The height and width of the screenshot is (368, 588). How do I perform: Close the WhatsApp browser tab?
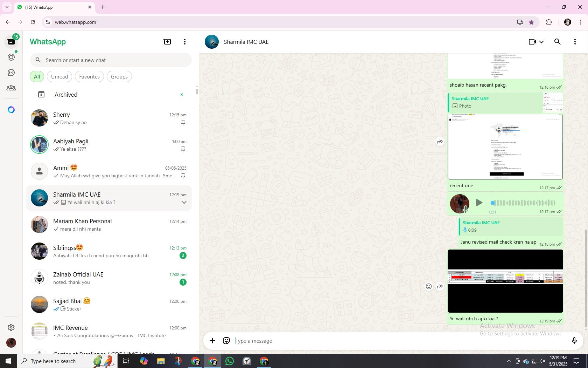pos(90,7)
